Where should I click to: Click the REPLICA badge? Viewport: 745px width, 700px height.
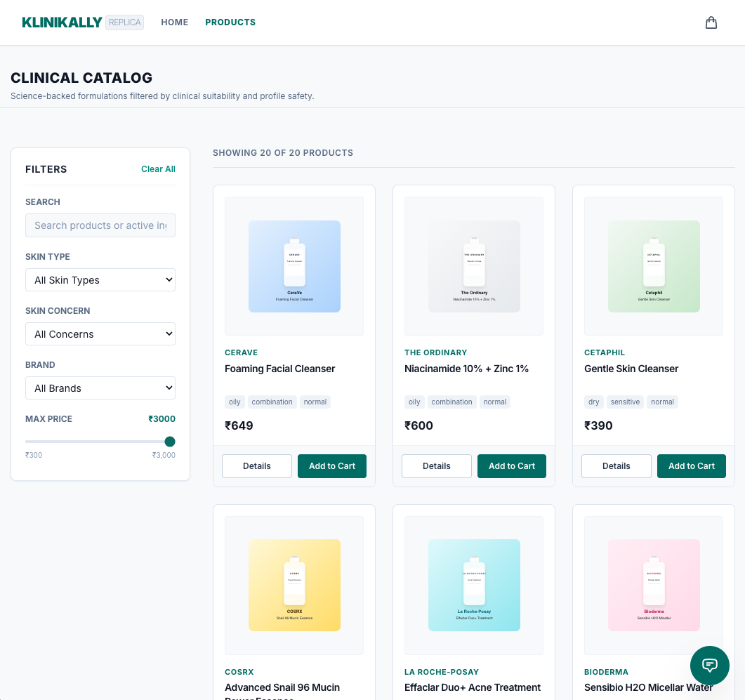tap(124, 22)
